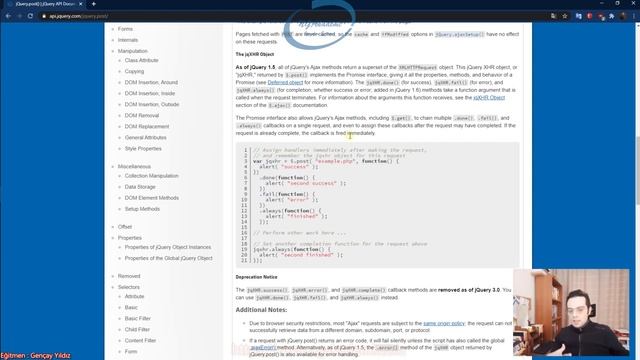The image size is (640, 360).
Task: Open the Attribute selectors subcategory
Action: tap(134, 297)
